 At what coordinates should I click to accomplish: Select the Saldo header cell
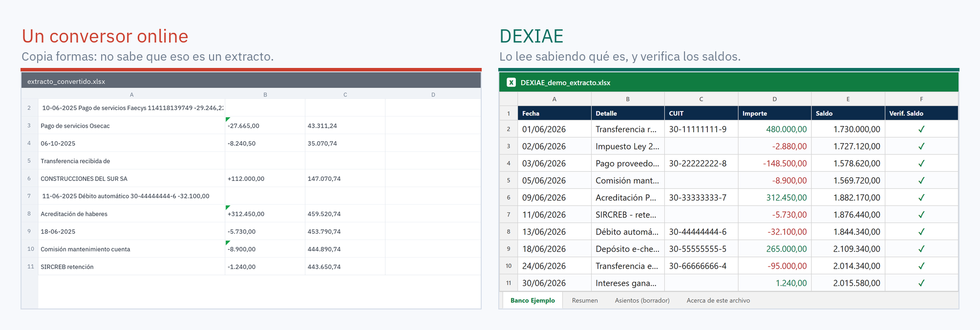click(x=848, y=113)
